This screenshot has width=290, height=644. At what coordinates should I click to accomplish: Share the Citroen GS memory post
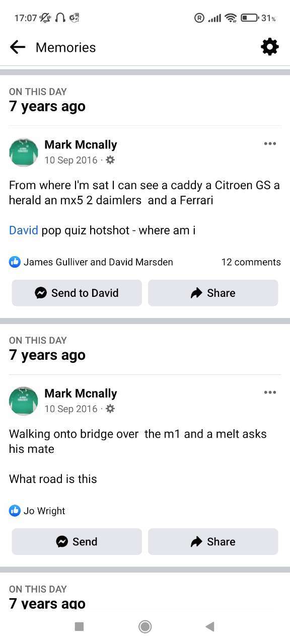[x=213, y=293]
